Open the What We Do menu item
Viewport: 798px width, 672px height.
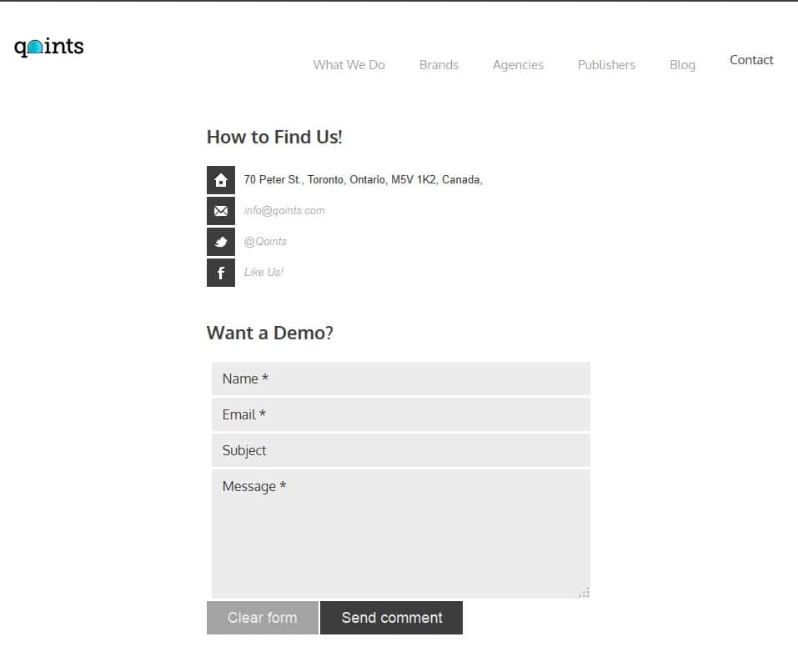(349, 64)
